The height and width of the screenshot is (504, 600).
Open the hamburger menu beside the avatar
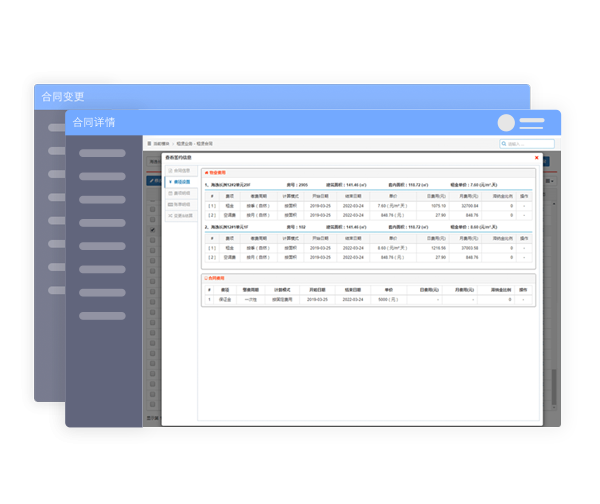pyautogui.click(x=532, y=123)
